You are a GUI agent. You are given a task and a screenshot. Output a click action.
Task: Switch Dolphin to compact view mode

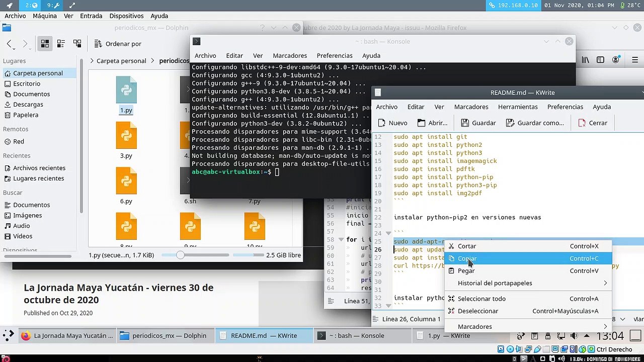(x=61, y=44)
